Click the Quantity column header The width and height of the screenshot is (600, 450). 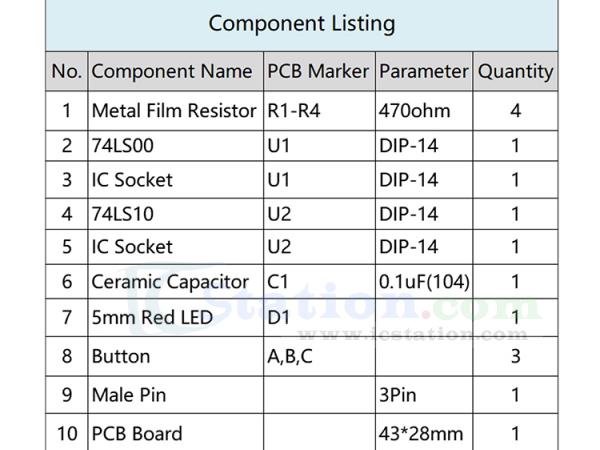pos(515,71)
